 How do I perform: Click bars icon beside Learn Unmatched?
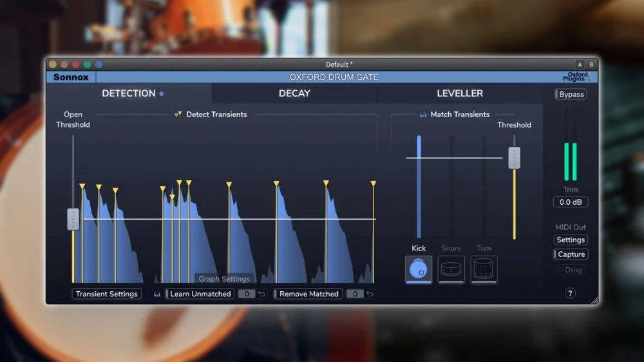click(157, 294)
